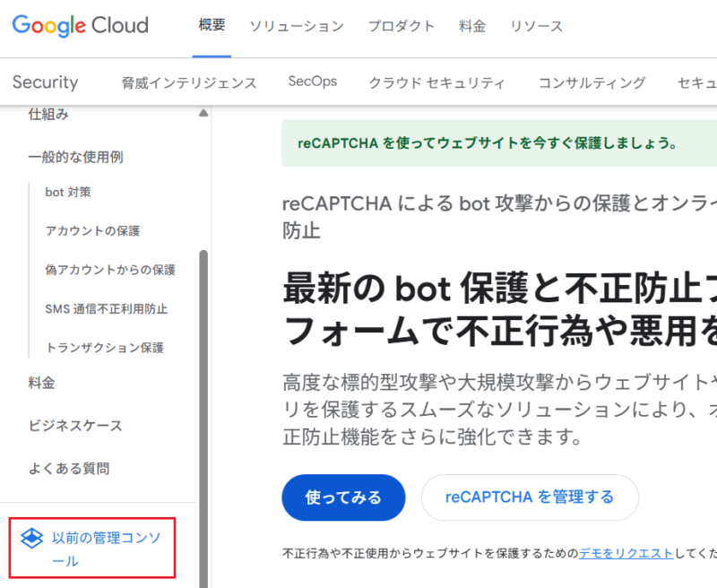Select 偽アカウントからの保護 sidebar entry
This screenshot has height=588, width=717.
click(x=110, y=270)
